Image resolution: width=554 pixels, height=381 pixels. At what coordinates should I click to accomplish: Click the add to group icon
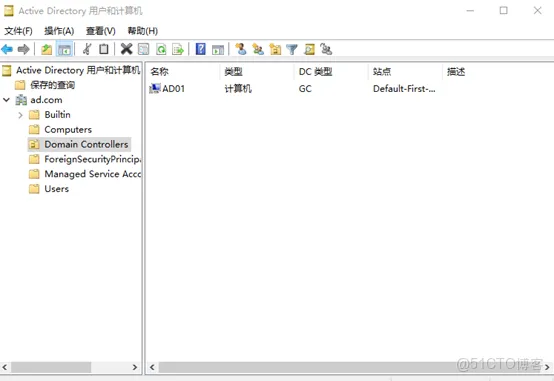point(326,49)
